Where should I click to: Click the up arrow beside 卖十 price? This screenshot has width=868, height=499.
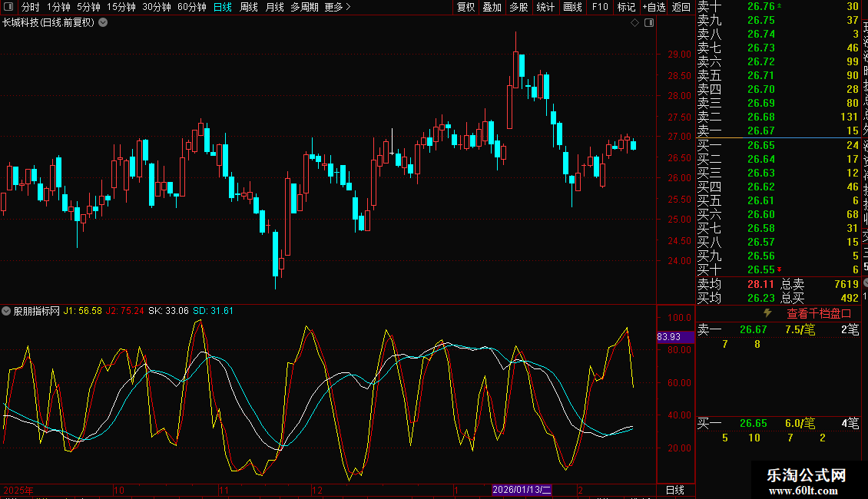[x=780, y=6]
